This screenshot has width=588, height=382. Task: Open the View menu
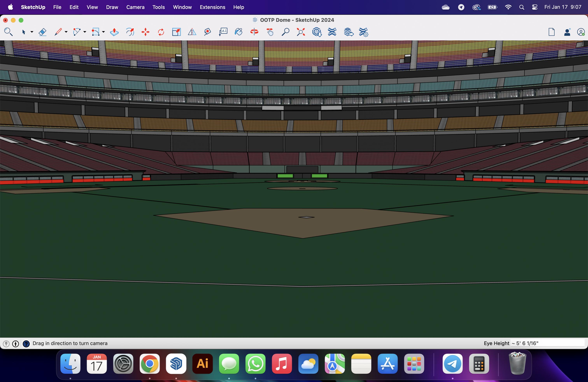pyautogui.click(x=92, y=7)
